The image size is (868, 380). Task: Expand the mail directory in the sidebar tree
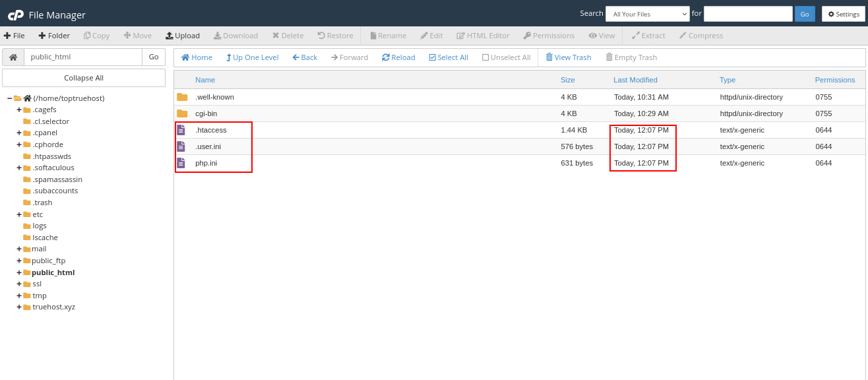click(18, 249)
